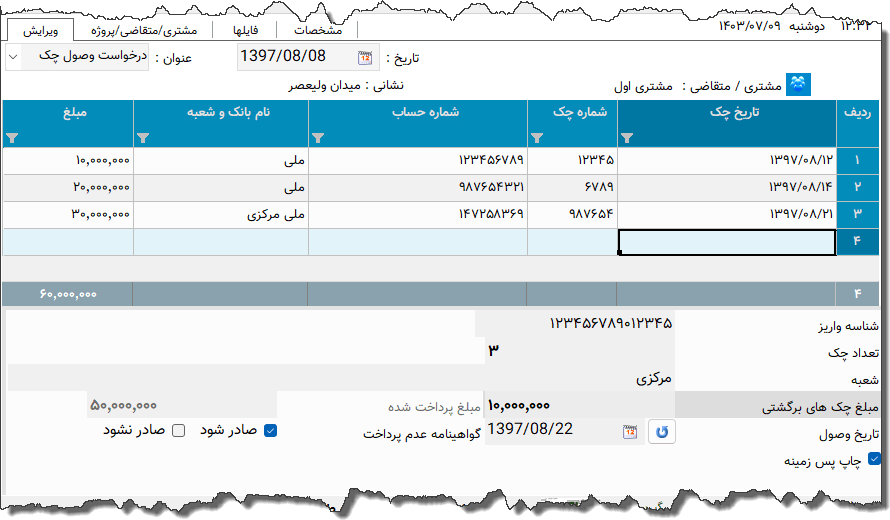Click the ردیف column header
Viewport: 890px width, 520px height.
(x=858, y=124)
